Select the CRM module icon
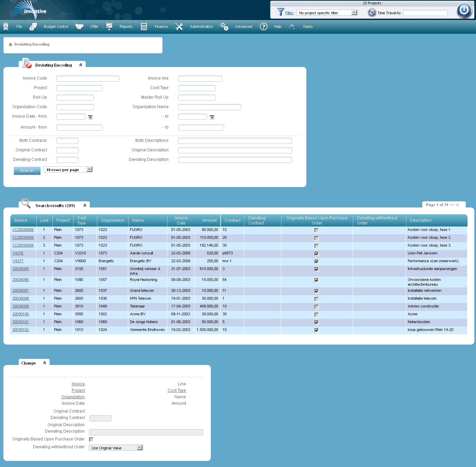 (80, 26)
